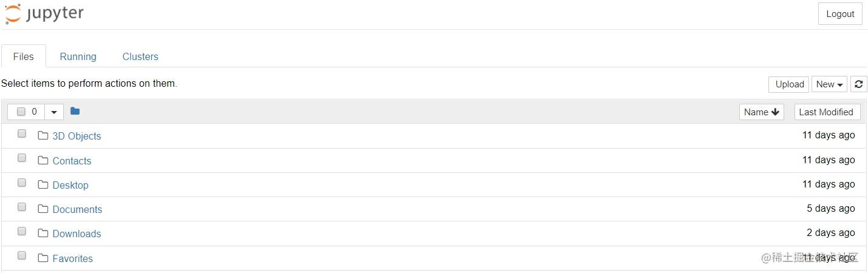Click the Upload button
Viewport: 868px width, 273px height.
coord(790,84)
